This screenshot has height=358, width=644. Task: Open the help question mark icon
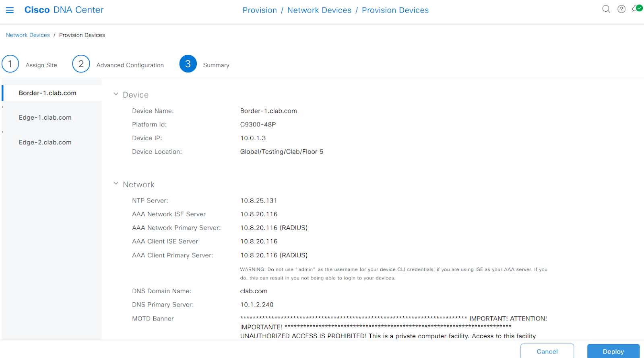621,9
